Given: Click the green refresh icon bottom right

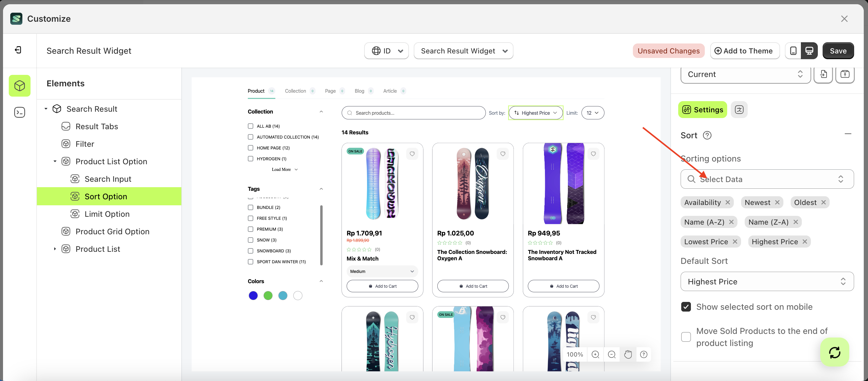Looking at the screenshot, I should (834, 352).
